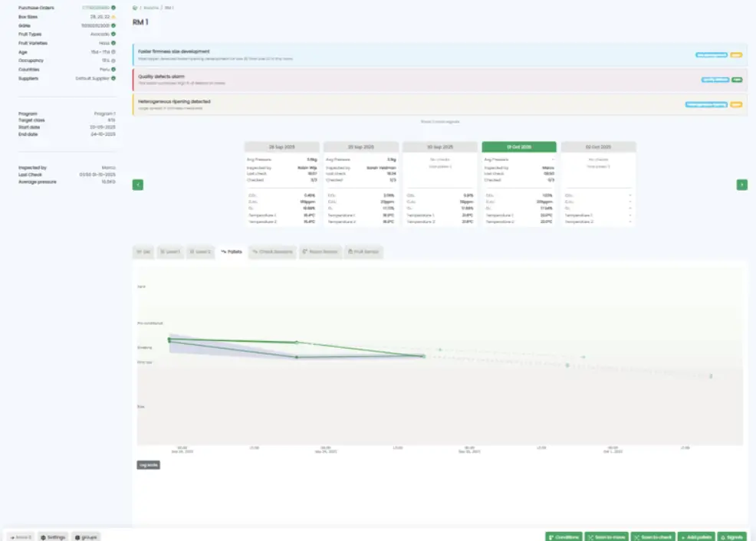This screenshot has height=541, width=756.
Task: Go to previous dates with left green arrow
Action: click(137, 185)
